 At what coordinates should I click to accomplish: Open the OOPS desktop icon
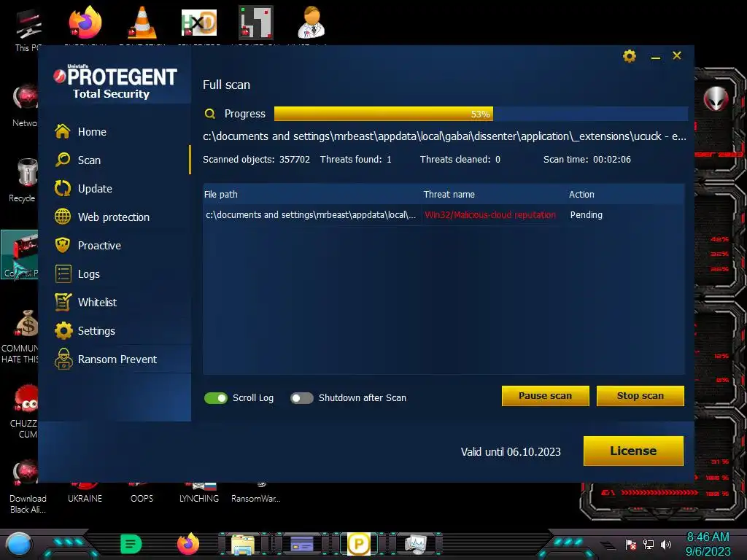[142, 494]
